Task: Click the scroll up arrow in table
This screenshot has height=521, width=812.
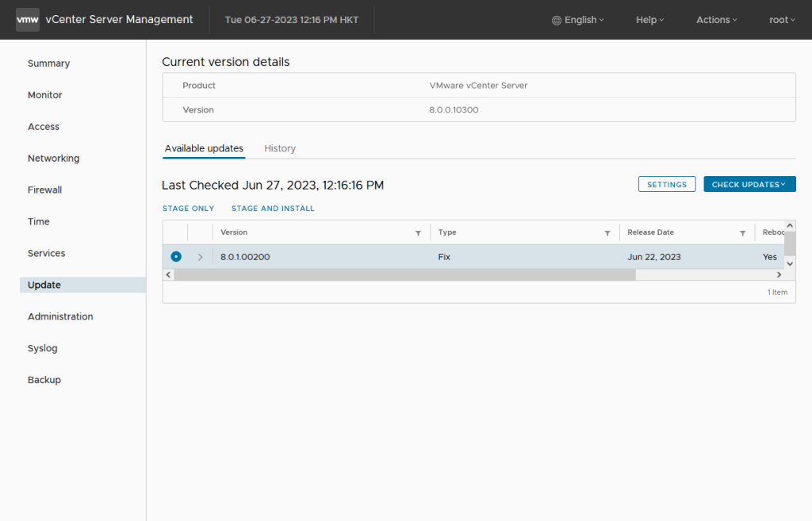Action: pyautogui.click(x=790, y=226)
